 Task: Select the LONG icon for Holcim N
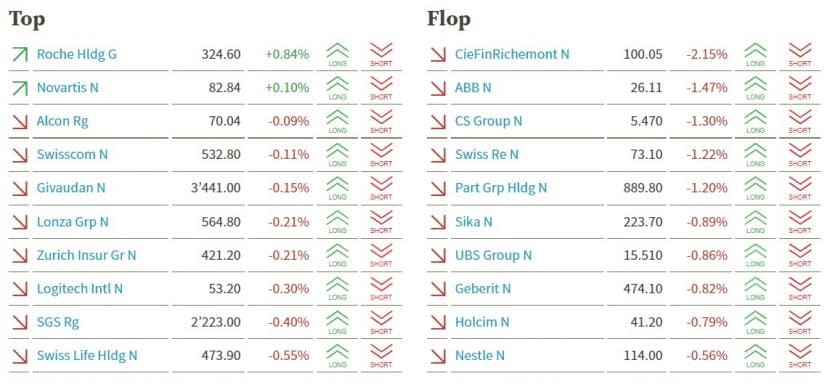[755, 323]
